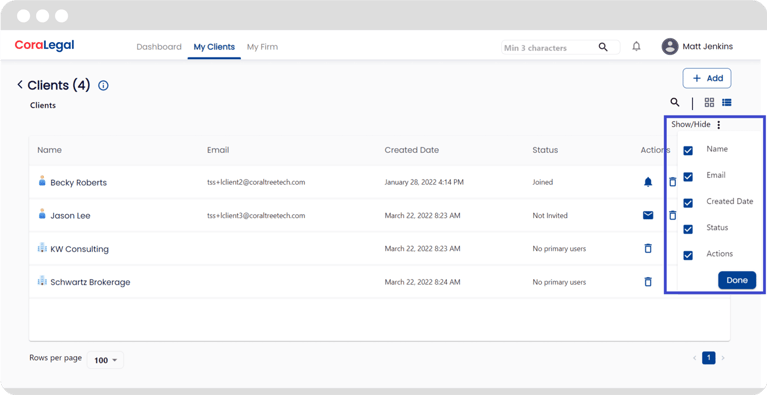
Task: Click envelope invite icon for Jason Lee
Action: [x=648, y=215]
